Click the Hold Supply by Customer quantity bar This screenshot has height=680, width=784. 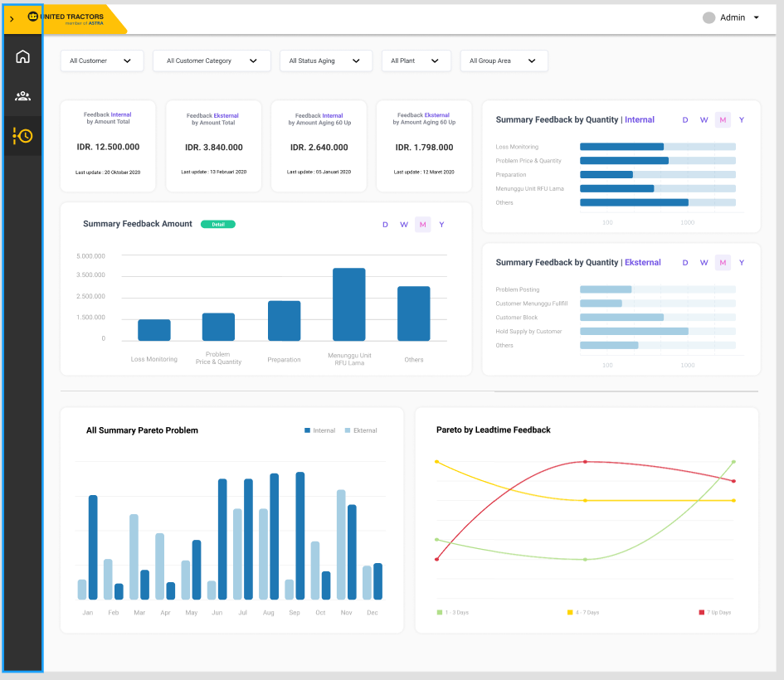pyautogui.click(x=634, y=332)
